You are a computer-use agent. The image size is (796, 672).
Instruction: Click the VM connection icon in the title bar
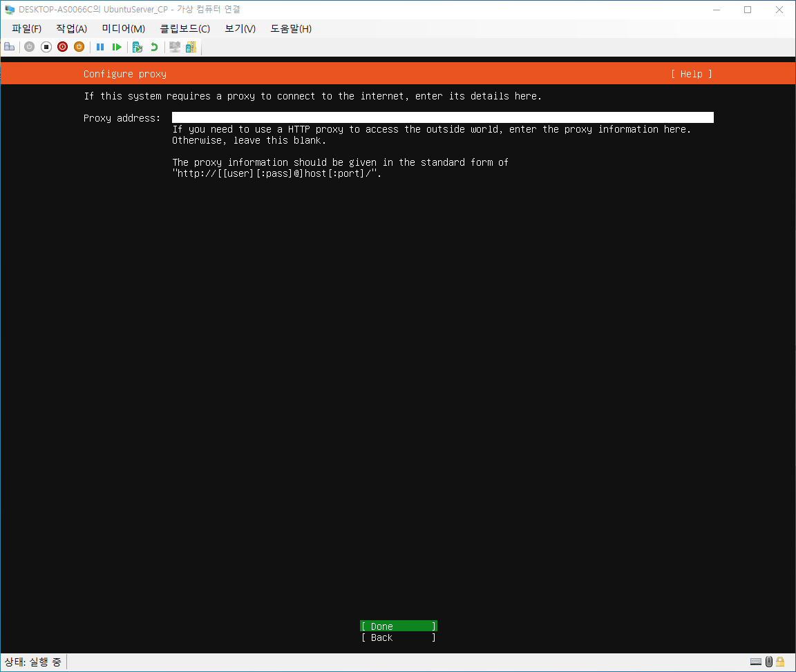tap(10, 10)
